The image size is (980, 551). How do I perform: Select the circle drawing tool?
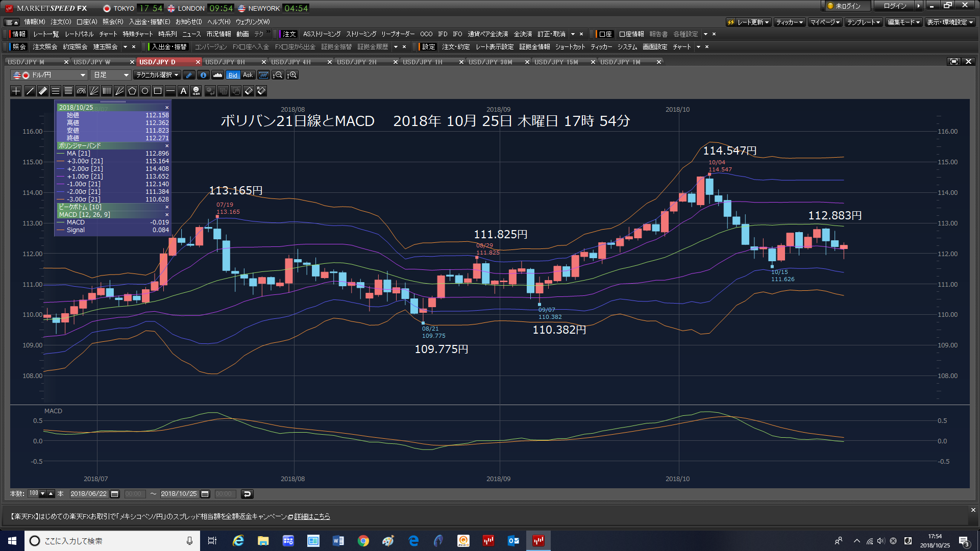[x=145, y=91]
